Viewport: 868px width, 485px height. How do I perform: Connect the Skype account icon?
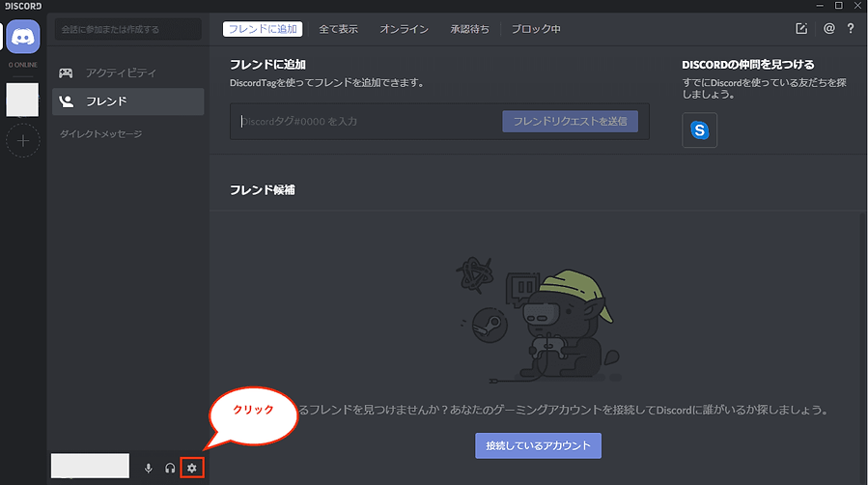[x=700, y=130]
